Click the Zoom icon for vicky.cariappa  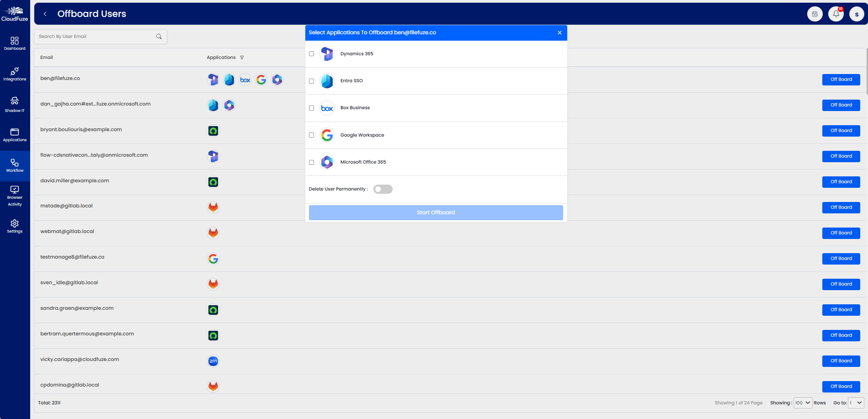[213, 361]
